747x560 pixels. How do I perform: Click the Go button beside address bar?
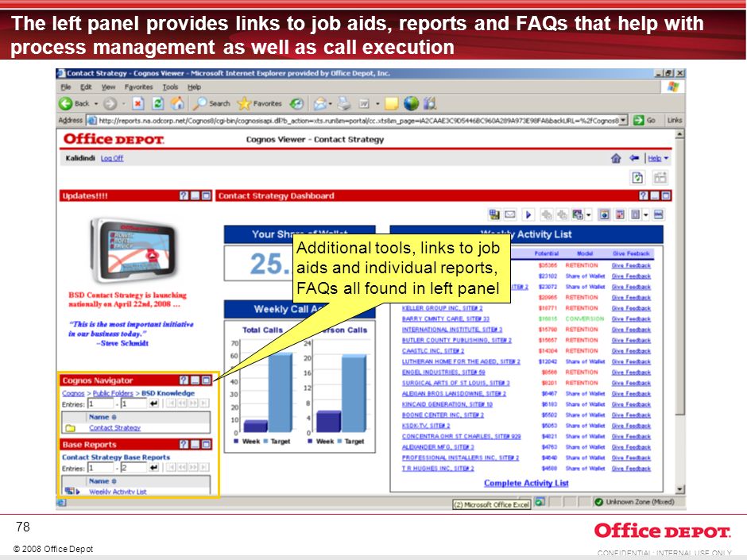coord(645,120)
